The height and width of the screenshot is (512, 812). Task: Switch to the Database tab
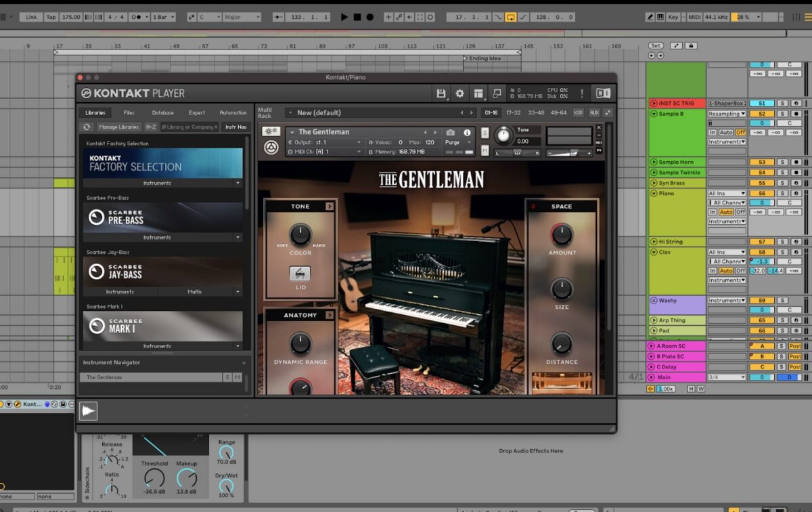(x=163, y=112)
